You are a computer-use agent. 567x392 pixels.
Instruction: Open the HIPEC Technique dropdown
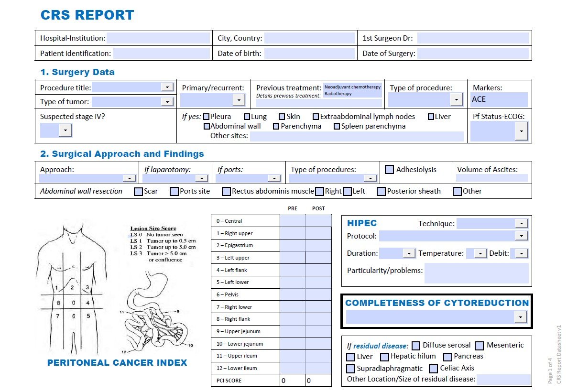(x=522, y=223)
